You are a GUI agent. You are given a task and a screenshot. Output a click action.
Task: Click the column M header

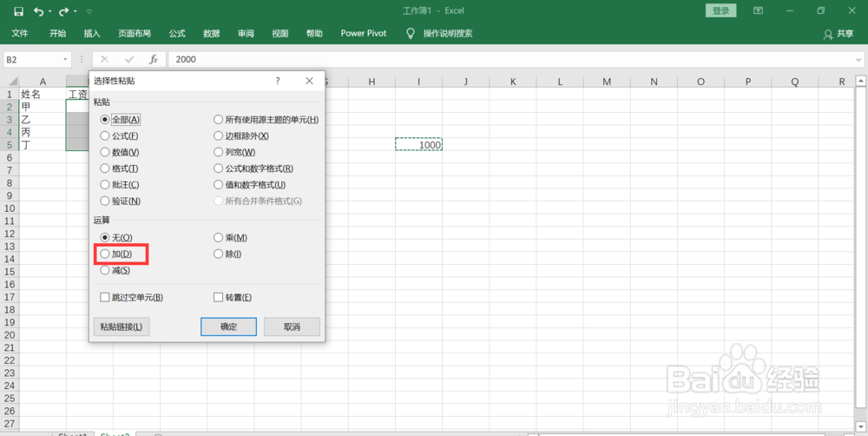click(x=607, y=82)
